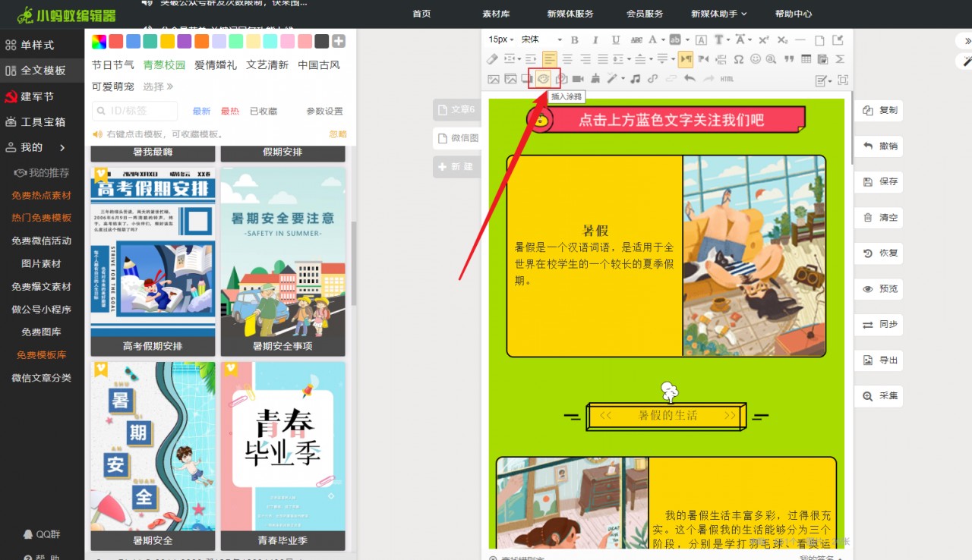Select the insert doodle (插入涂鸦) tool
972x560 pixels.
point(543,79)
